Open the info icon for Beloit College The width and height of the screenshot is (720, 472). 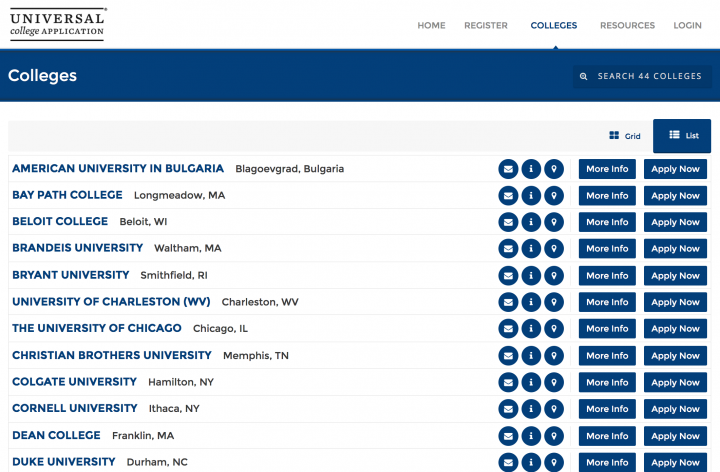[531, 222]
